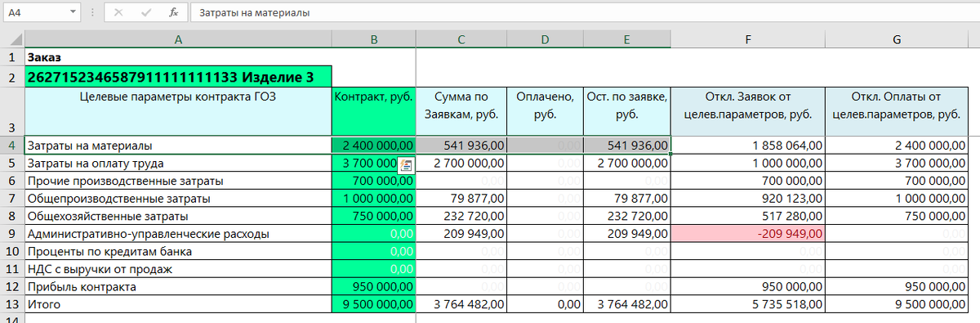
Task: Click cell Затраты на оплату труда
Action: click(x=178, y=163)
